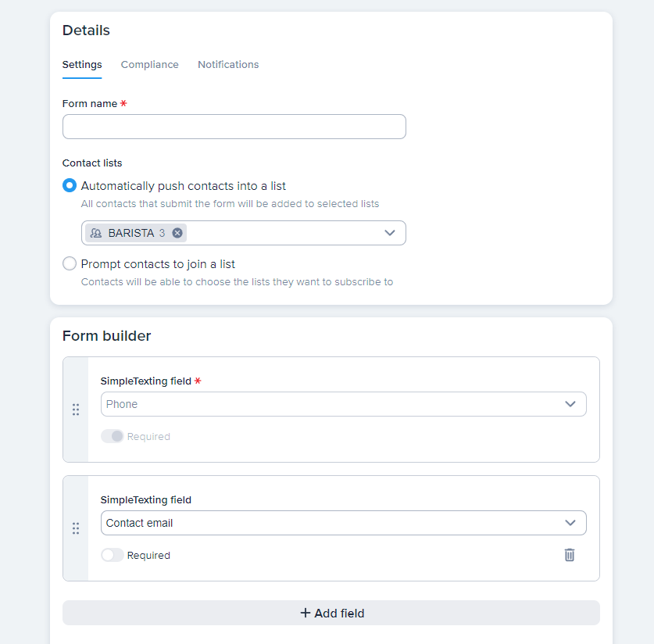Delete the Contact email field with the trash icon

pos(569,555)
